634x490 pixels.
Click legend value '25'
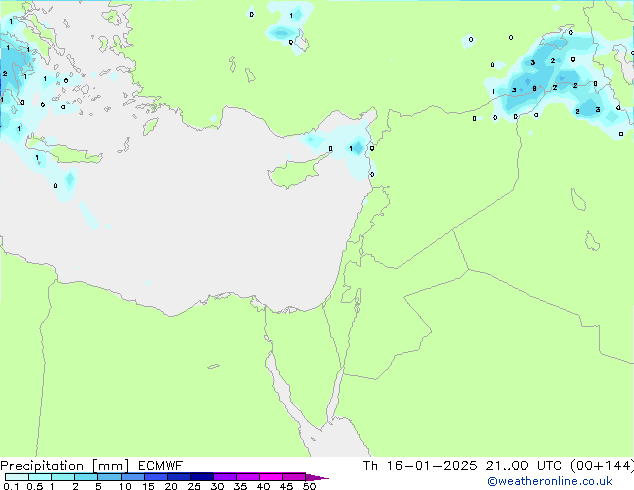coord(194,486)
